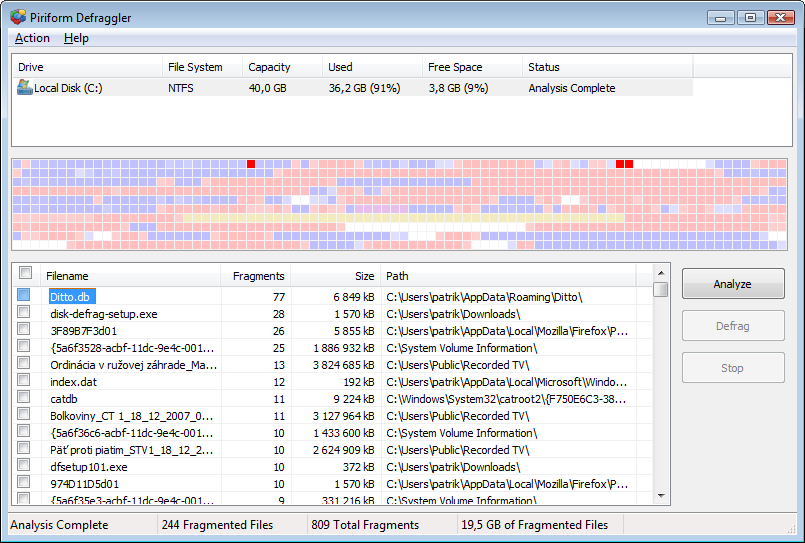Toggle the select-all checkbox in Filename header
This screenshot has width=805, height=543.
[25, 273]
